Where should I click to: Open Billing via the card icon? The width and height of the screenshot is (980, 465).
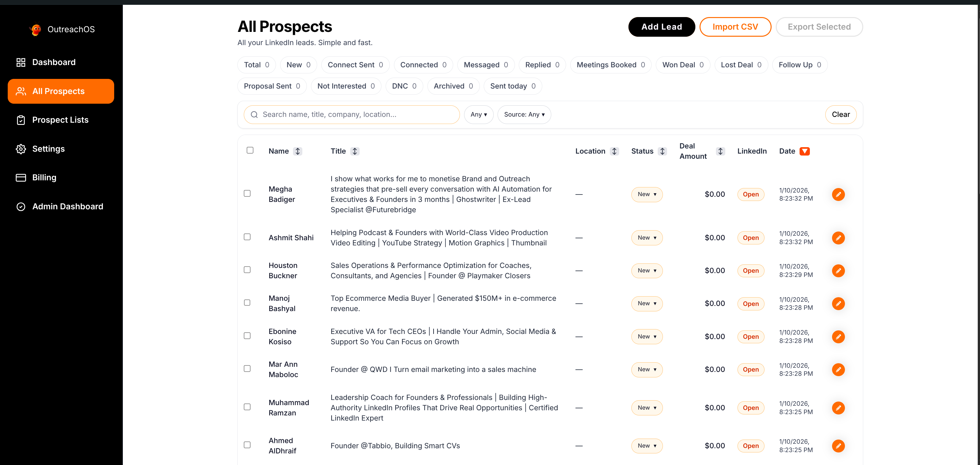tap(21, 177)
